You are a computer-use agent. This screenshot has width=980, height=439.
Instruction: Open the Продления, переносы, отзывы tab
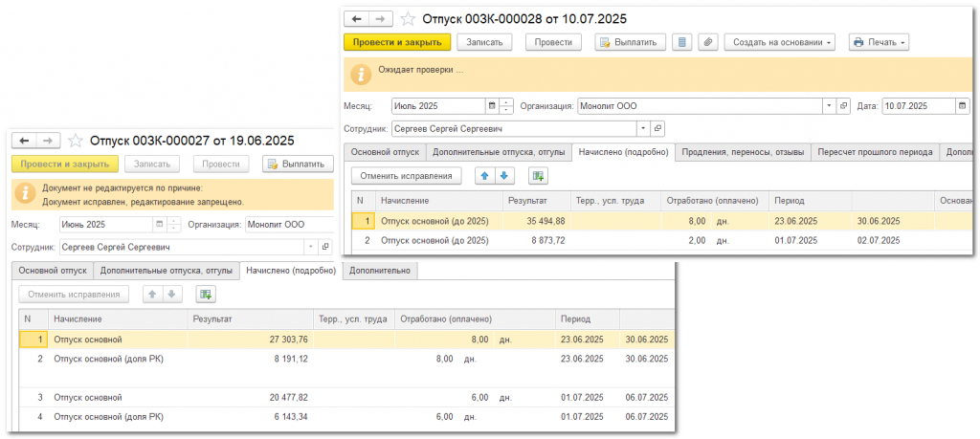[x=743, y=152]
